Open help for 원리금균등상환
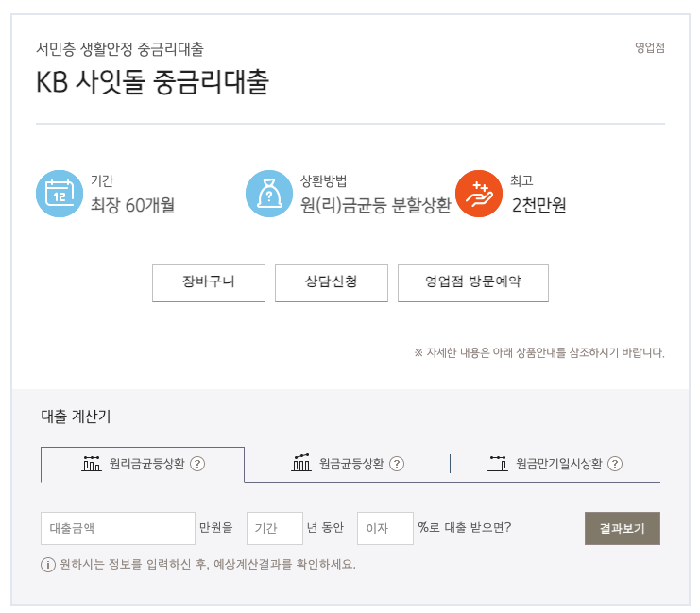Screen dimensions: 700x613 (197, 464)
